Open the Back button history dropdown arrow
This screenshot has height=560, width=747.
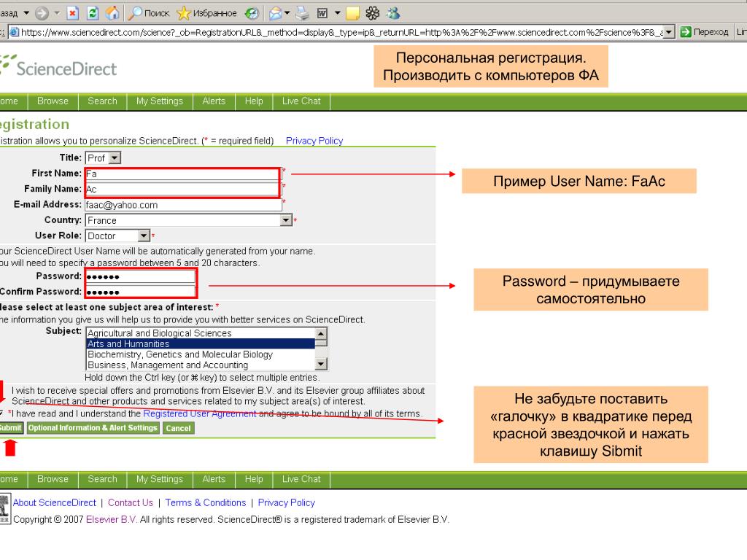(26, 13)
